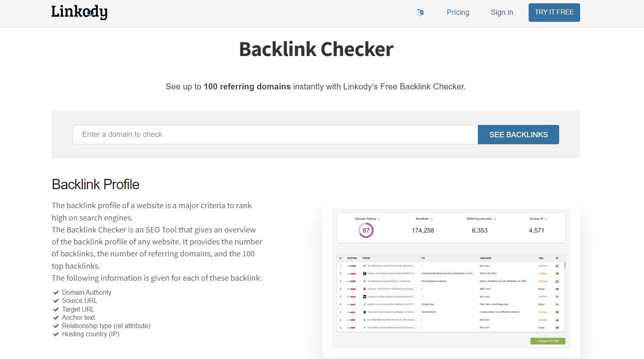Image resolution: width=644 pixels, height=359 pixels.
Task: Click the checkmark next to Source URL
Action: coord(56,301)
